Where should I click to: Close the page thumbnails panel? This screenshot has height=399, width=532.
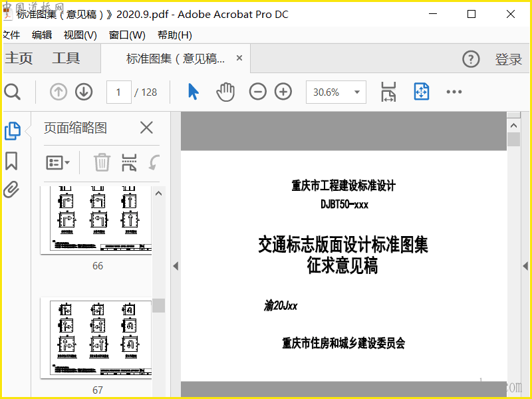146,128
